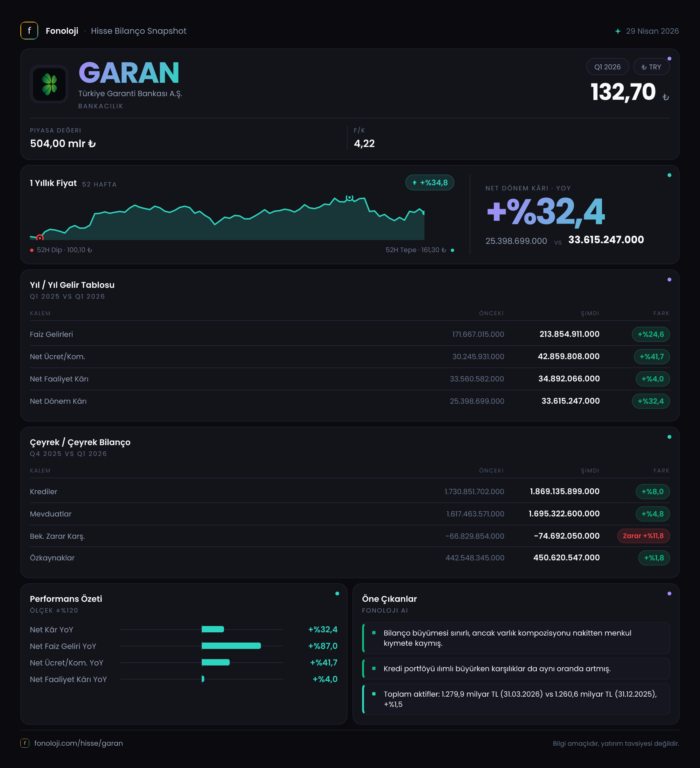The image size is (700, 768).
Task: Click the +%41,7 badge in the Net Ücret/Kom. table row
Action: [x=652, y=357]
